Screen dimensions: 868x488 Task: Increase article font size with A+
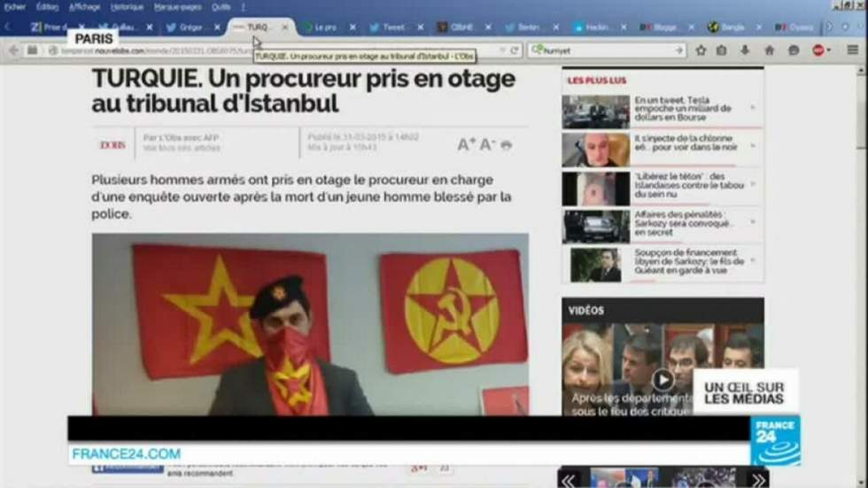466,144
